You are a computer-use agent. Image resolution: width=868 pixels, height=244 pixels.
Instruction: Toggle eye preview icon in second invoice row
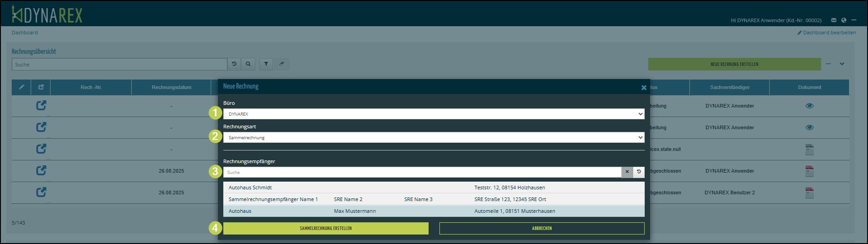click(809, 127)
